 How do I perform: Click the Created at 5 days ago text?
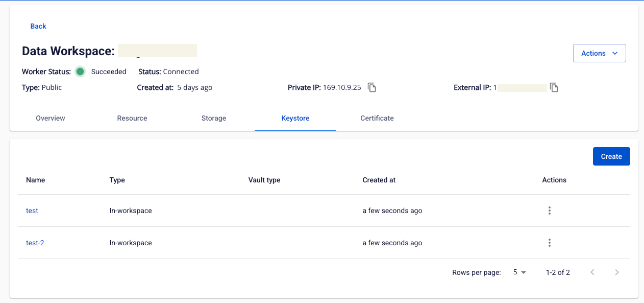(x=175, y=87)
